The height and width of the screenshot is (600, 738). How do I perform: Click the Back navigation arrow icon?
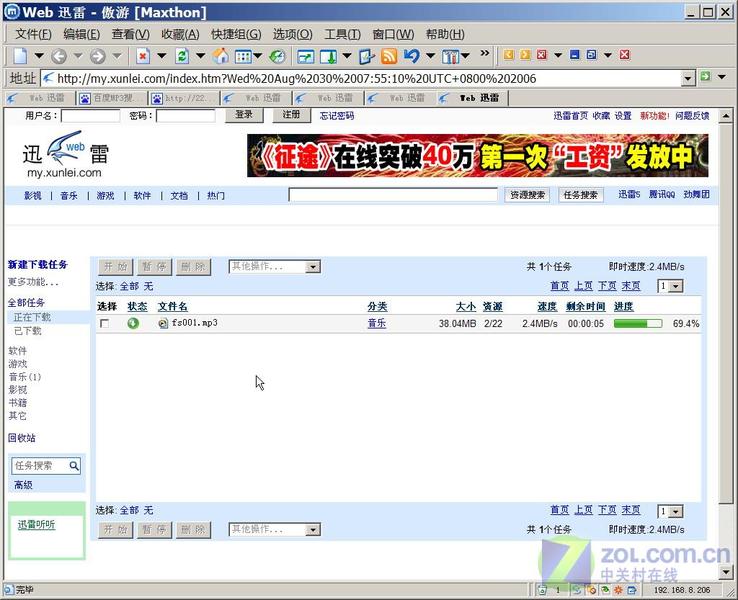click(59, 56)
